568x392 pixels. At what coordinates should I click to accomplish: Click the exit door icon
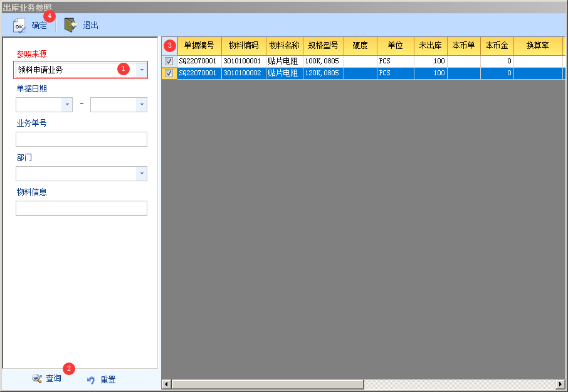tap(70, 25)
